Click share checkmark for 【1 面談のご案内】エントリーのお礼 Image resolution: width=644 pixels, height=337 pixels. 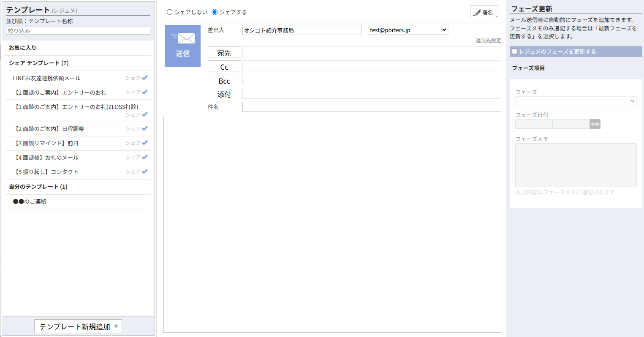tap(145, 92)
